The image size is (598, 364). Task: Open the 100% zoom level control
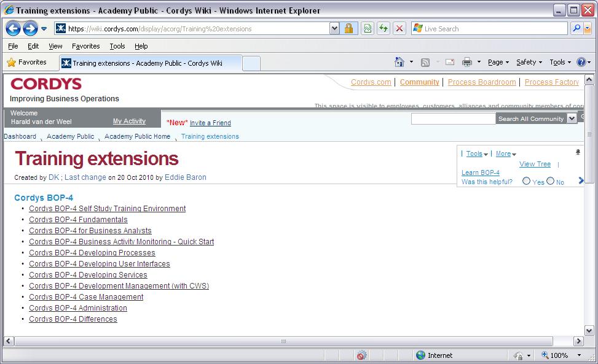(x=562, y=355)
